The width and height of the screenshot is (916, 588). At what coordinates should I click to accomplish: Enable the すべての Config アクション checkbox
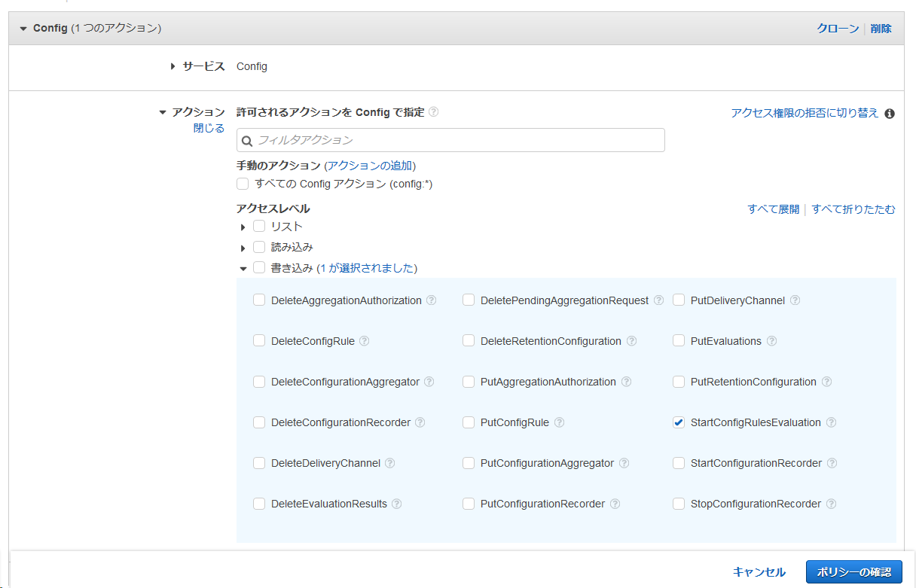pyautogui.click(x=243, y=184)
